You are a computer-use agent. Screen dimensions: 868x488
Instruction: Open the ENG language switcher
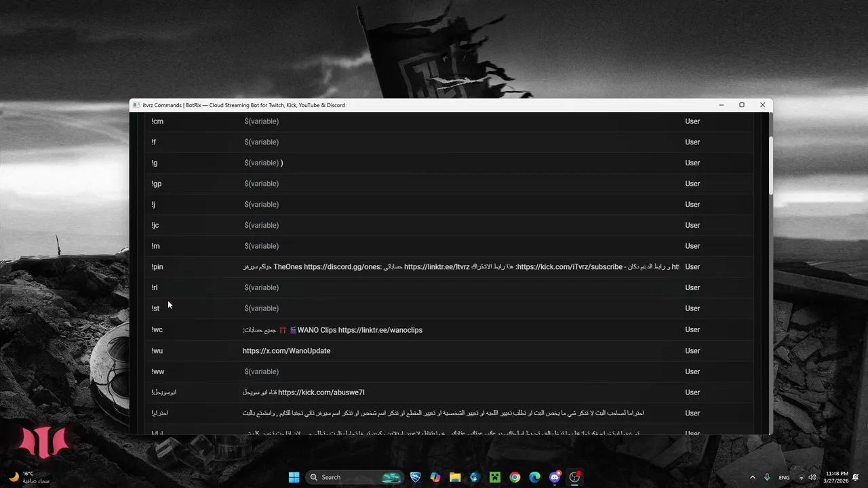pos(784,477)
